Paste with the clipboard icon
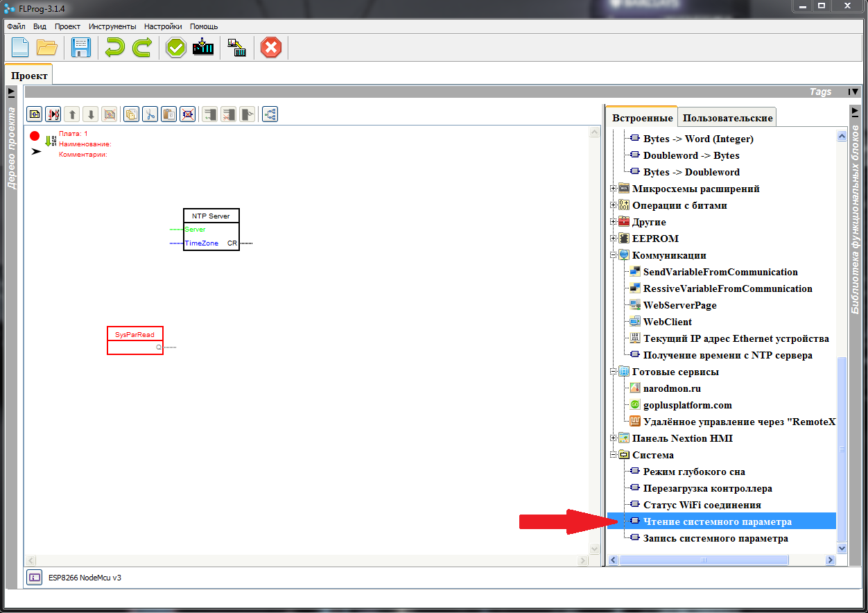 point(168,114)
